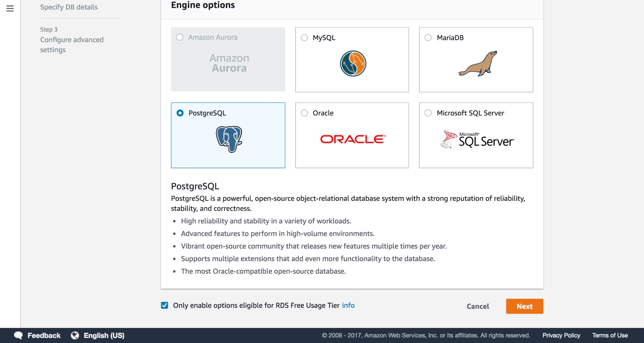Open the Privacy Policy link

click(x=561, y=335)
